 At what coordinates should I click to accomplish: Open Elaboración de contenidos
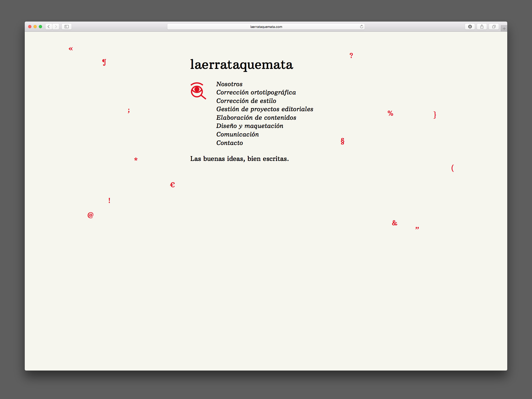tap(256, 118)
